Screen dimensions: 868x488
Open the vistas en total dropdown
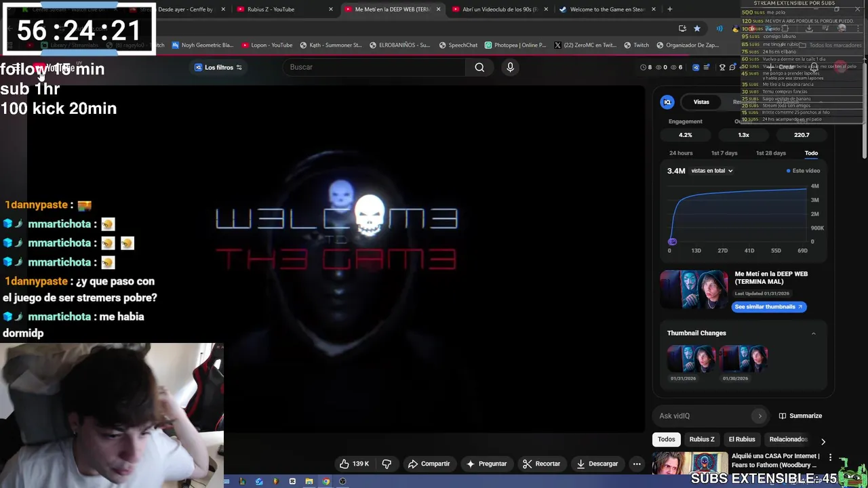pos(712,171)
